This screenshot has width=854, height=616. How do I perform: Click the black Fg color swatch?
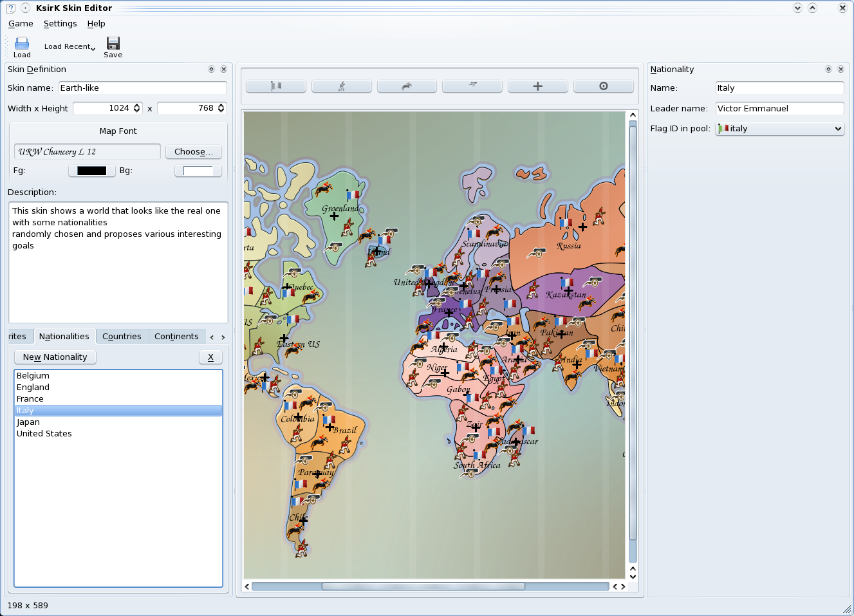[x=91, y=171]
